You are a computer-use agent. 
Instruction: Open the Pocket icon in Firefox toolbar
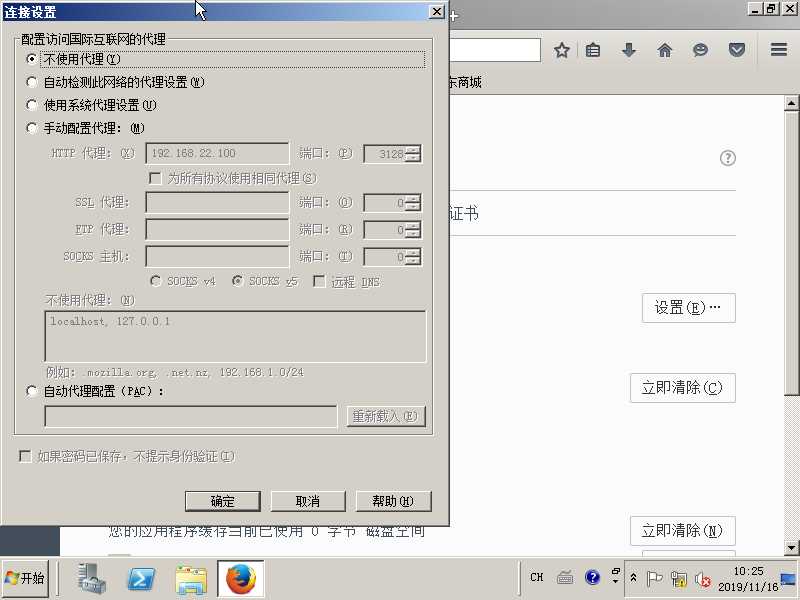click(737, 50)
